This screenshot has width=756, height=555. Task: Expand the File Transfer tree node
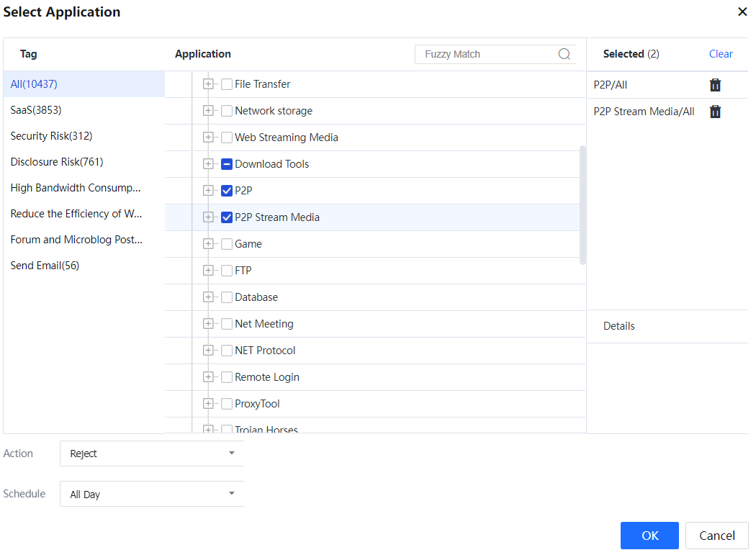[208, 84]
